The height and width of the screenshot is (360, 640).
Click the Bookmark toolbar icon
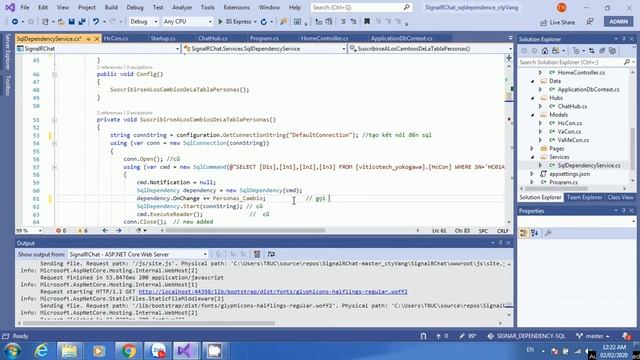(x=367, y=22)
